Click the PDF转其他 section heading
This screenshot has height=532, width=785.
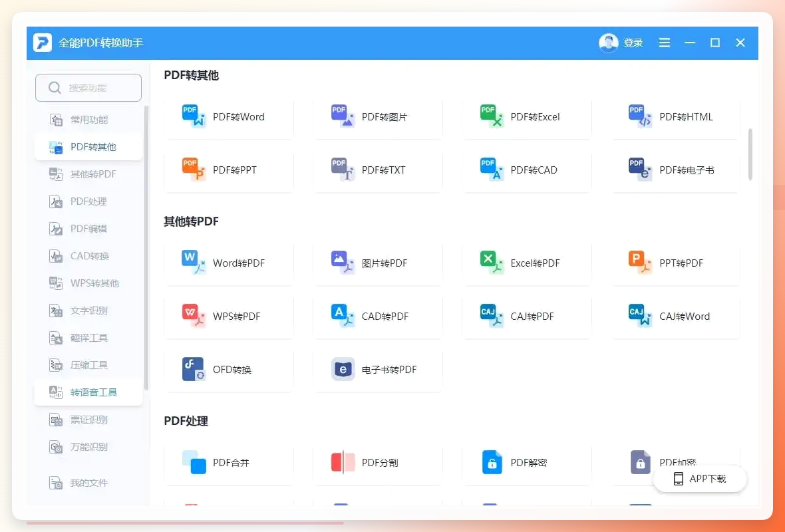point(191,75)
